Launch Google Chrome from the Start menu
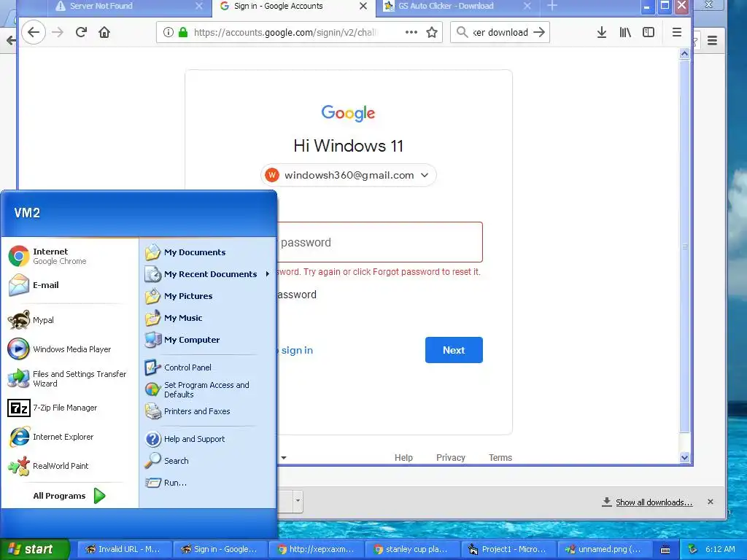The height and width of the screenshot is (560, 747). 69,256
